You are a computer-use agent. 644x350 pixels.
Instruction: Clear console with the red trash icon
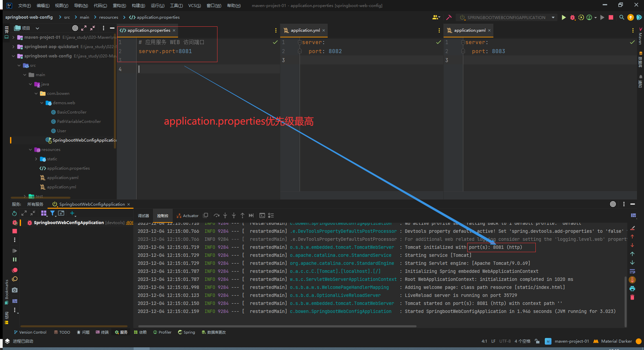point(632,297)
